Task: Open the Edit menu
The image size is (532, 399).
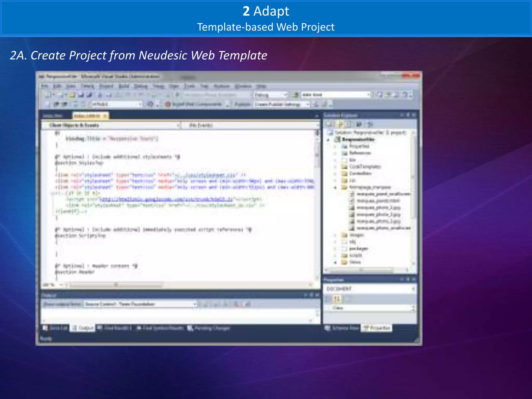Action: click(57, 86)
